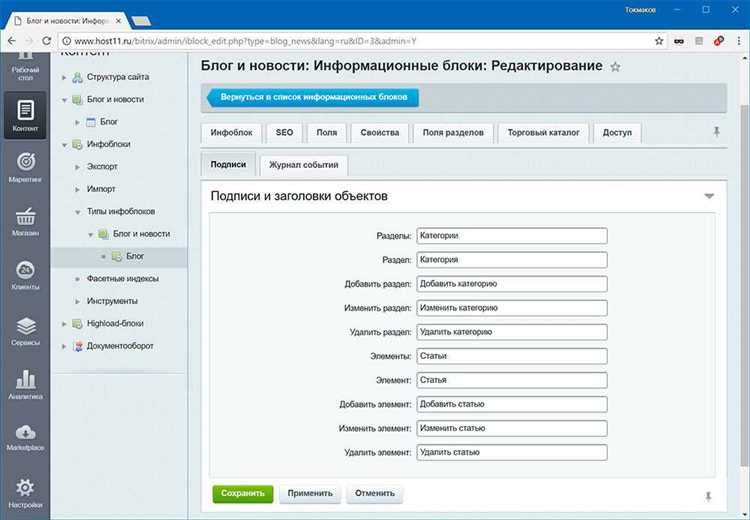Switch to the Поля tab
Screen dimensions: 750x520
pyautogui.click(x=327, y=133)
